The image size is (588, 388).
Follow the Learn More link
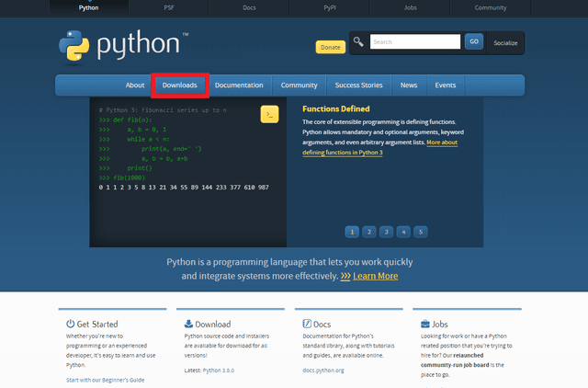click(x=376, y=276)
